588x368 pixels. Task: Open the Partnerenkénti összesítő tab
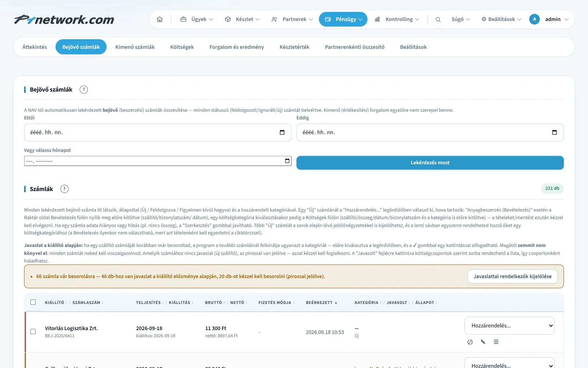355,47
